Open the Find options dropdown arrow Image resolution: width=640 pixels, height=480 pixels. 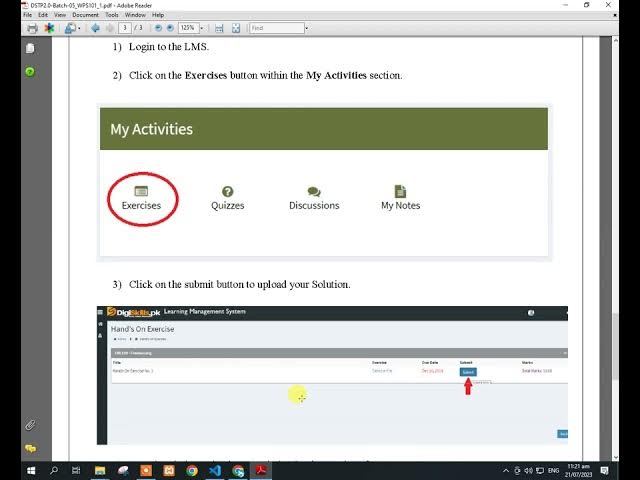click(x=307, y=29)
